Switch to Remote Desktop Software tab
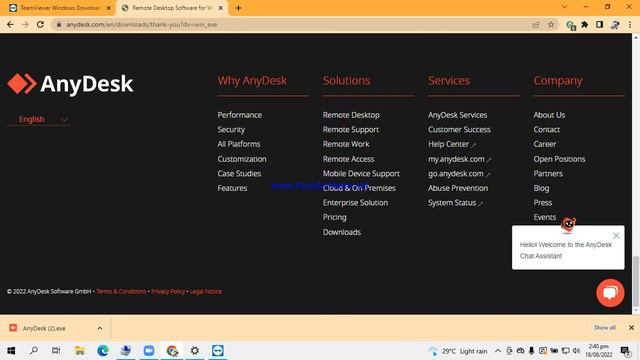Viewport: 640px width, 360px height. [172, 8]
